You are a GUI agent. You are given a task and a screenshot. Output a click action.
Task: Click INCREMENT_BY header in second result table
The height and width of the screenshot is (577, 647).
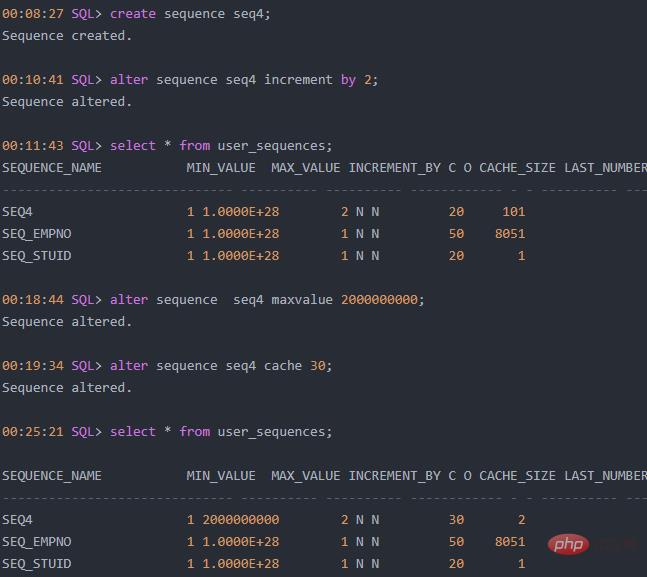coord(395,476)
